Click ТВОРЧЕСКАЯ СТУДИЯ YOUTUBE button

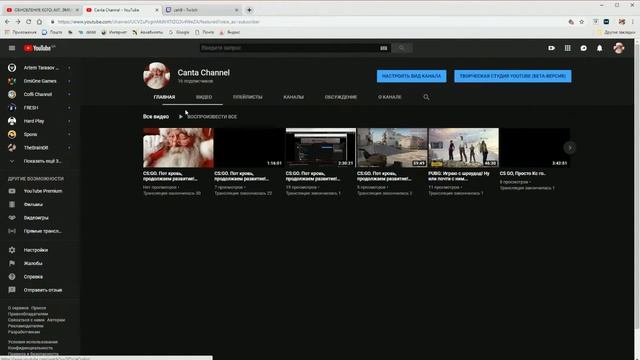513,76
